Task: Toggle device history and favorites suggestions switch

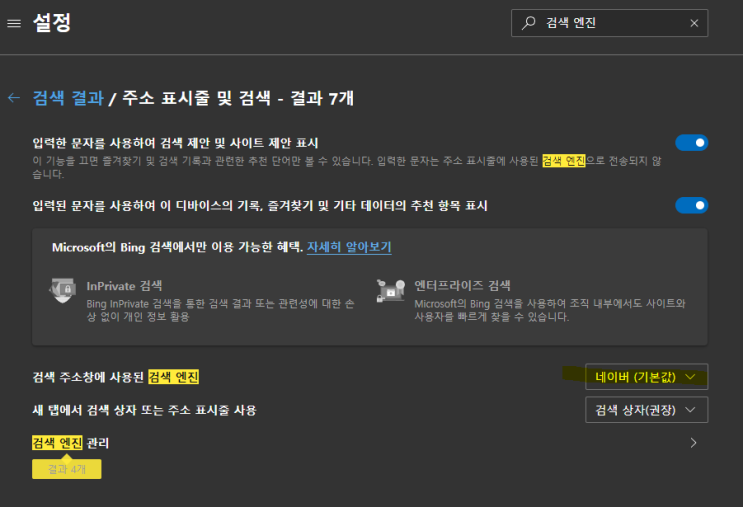Action: click(x=691, y=205)
